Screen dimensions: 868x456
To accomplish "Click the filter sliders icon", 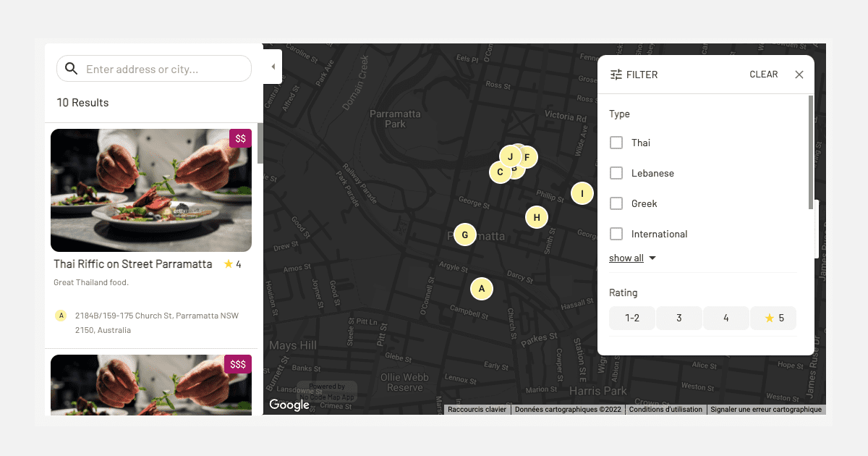I will click(x=616, y=75).
